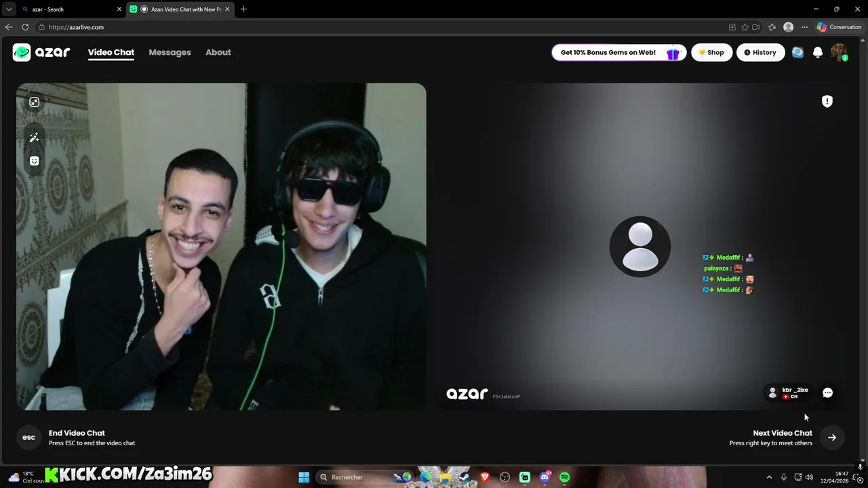Switch to the azar - Search tab

point(71,9)
